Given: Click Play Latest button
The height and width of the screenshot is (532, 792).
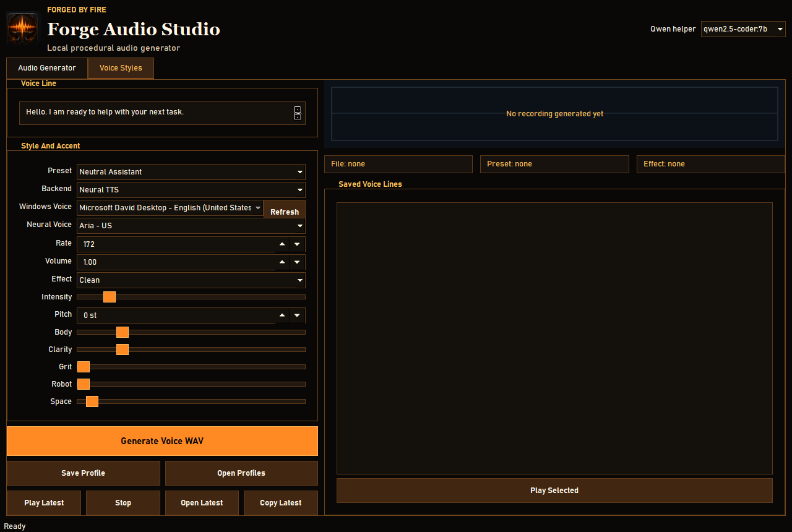Looking at the screenshot, I should 44,503.
